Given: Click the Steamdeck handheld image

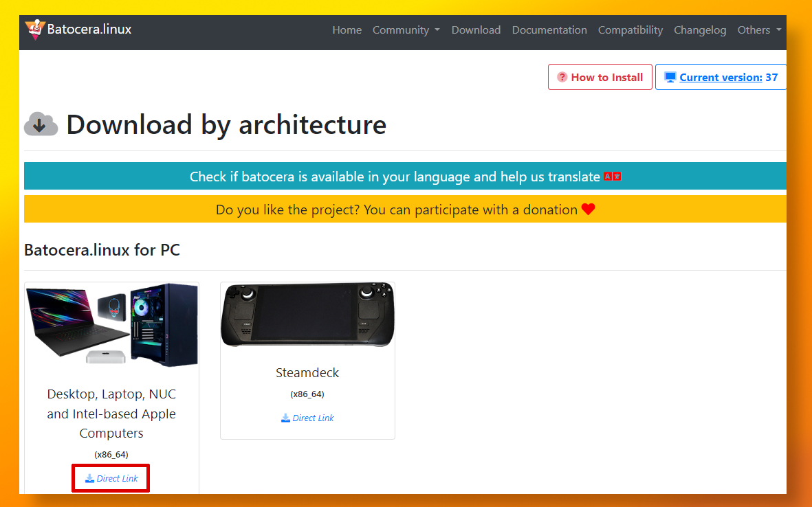Looking at the screenshot, I should click(x=307, y=315).
